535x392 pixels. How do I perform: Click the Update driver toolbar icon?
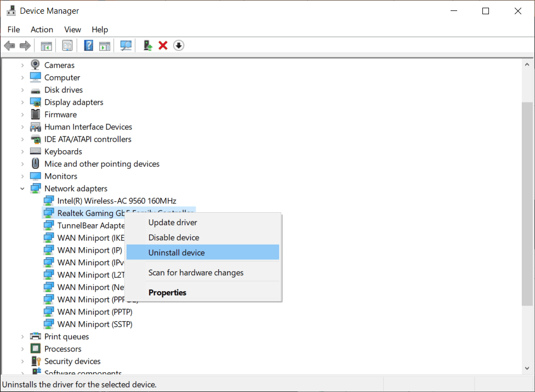(x=148, y=46)
